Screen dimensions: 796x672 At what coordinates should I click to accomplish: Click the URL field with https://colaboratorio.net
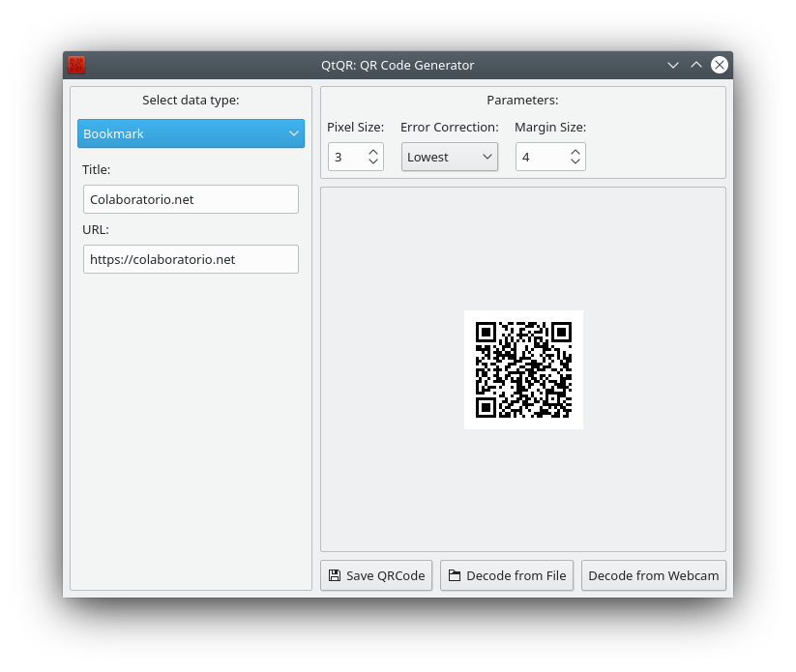coord(191,259)
